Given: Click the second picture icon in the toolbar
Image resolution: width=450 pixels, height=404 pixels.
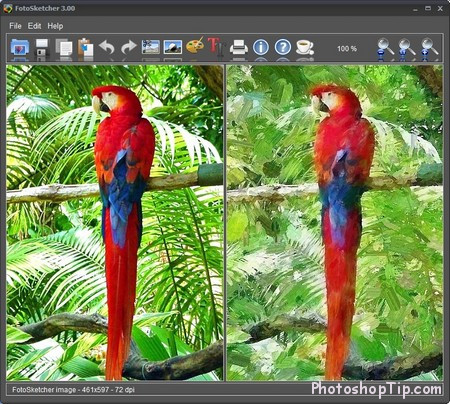Looking at the screenshot, I should point(173,47).
